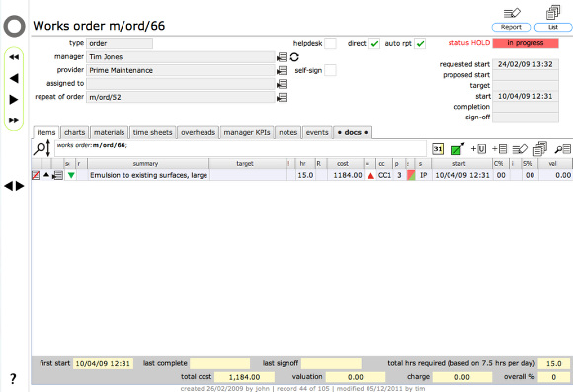
Task: Toggle the direct checkbox
Action: [374, 43]
